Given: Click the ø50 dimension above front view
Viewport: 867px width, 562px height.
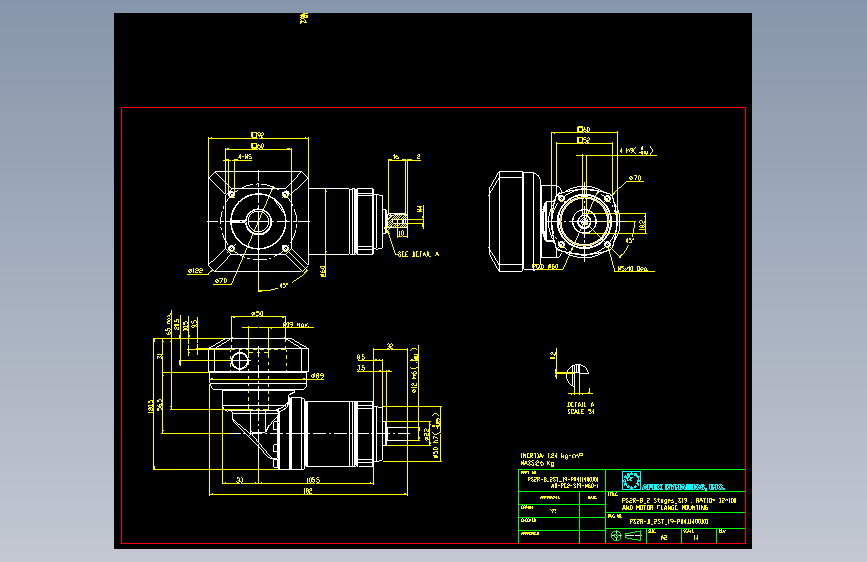Looking at the screenshot, I should point(257,314).
